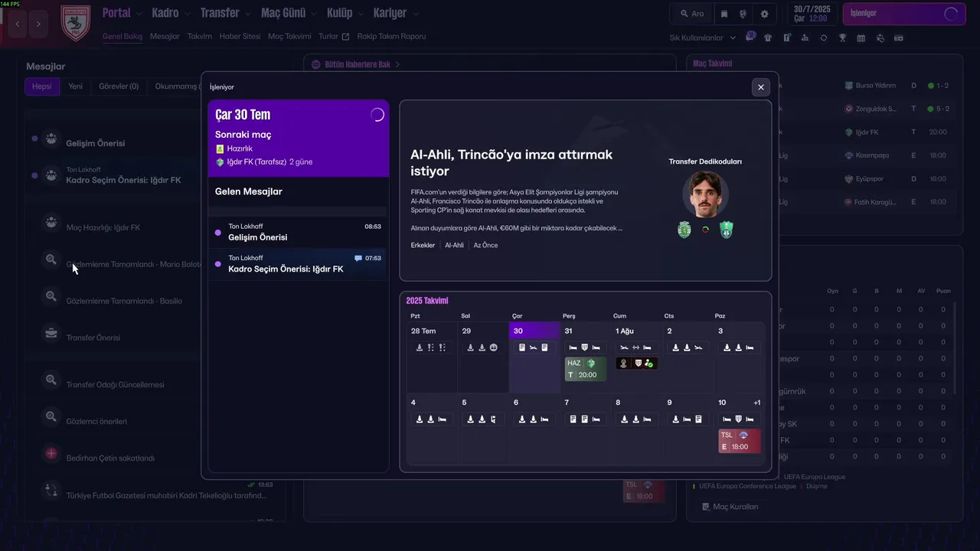Click the Al-Ahli news tag

[x=454, y=246]
